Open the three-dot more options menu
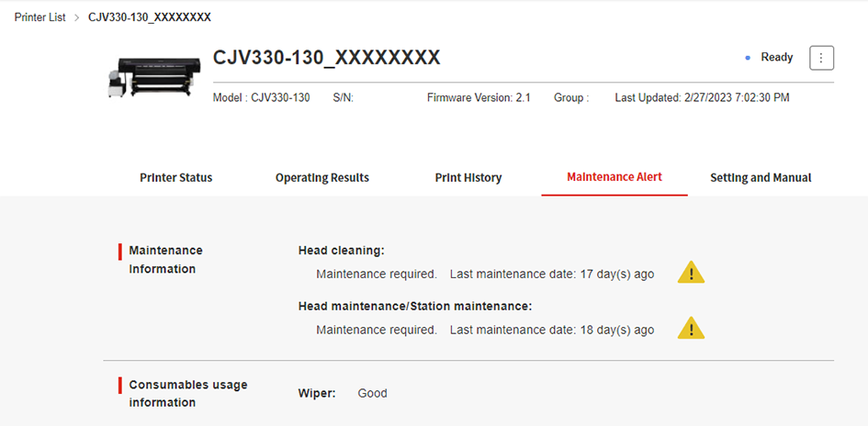Image resolution: width=868 pixels, height=426 pixels. point(821,58)
